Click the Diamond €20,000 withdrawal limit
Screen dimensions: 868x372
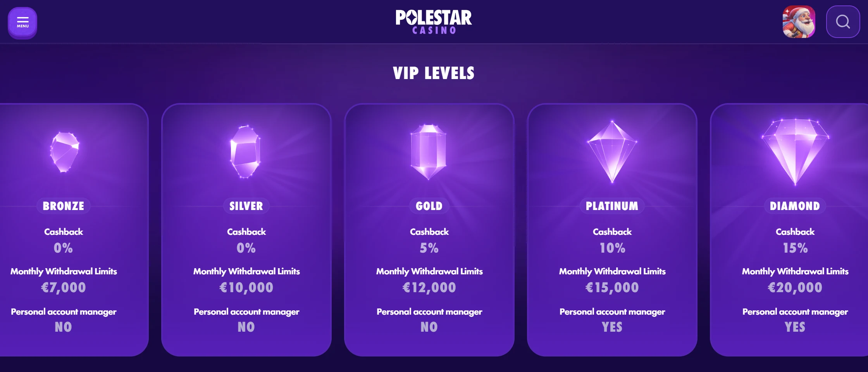795,288
